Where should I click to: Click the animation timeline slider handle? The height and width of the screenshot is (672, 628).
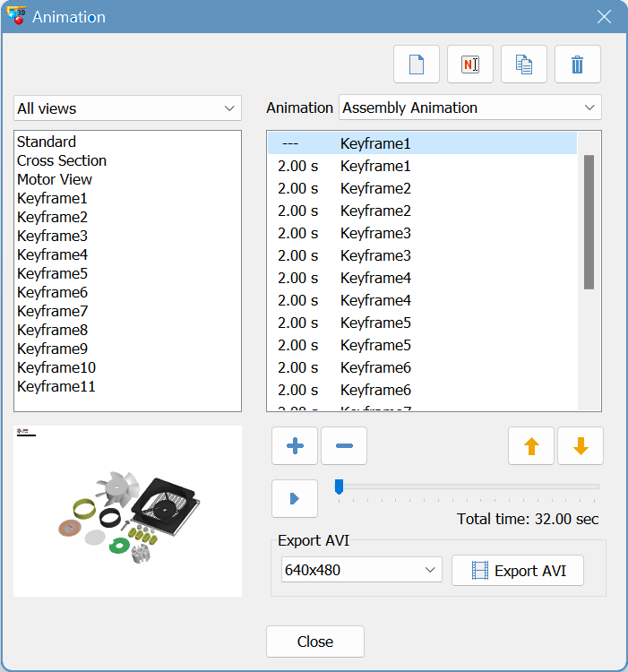(x=339, y=487)
